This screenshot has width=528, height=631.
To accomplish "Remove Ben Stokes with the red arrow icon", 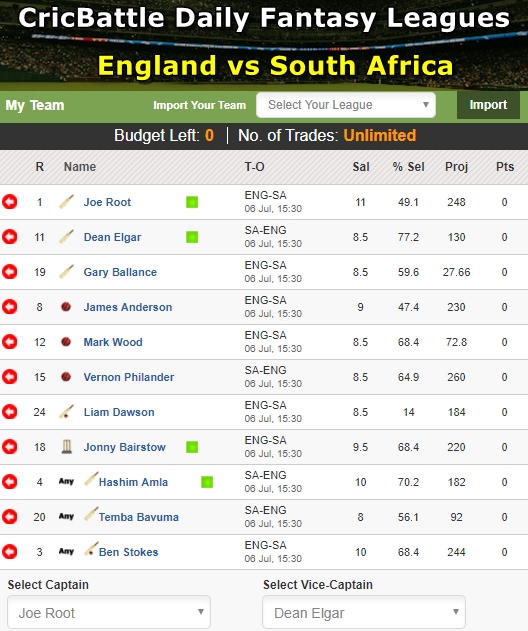I will click(10, 551).
